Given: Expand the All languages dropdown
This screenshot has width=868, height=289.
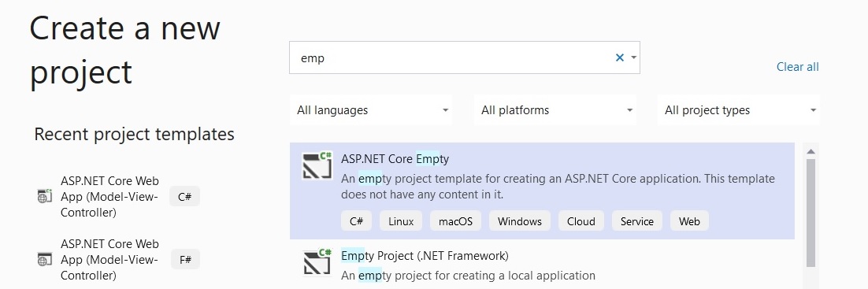Looking at the screenshot, I should (371, 110).
